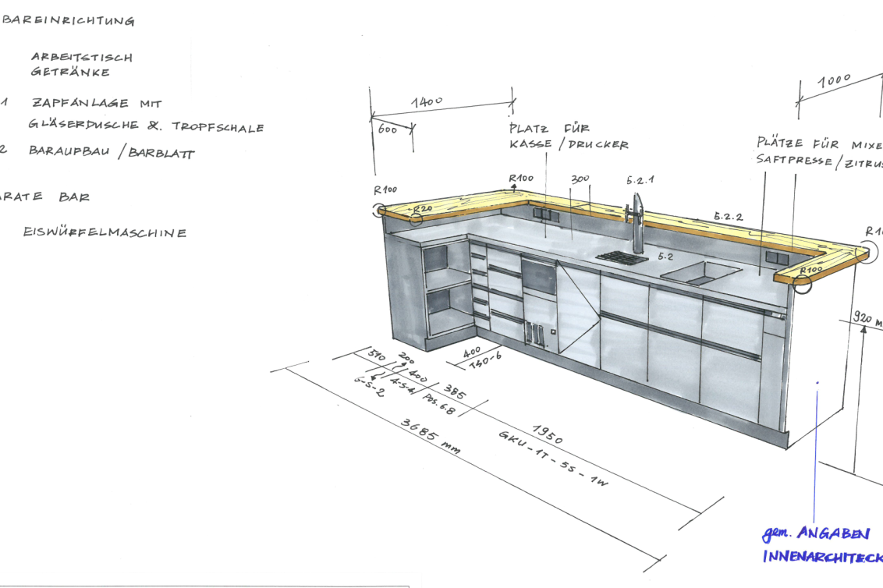Viewport: 883px width, 588px height.
Task: Click the KASSE / DRUCKER annotation
Action: click(569, 144)
